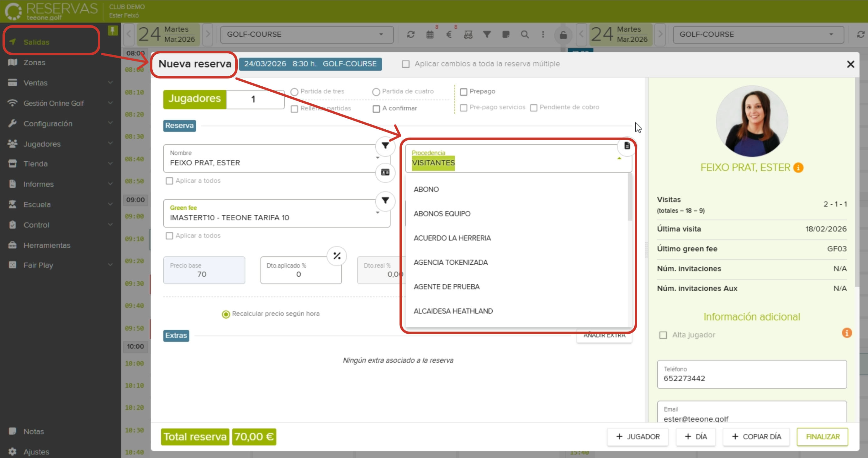The image size is (868, 458).
Task: Open the second GOLF-COURSE dropdown on the right
Action: coord(758,35)
